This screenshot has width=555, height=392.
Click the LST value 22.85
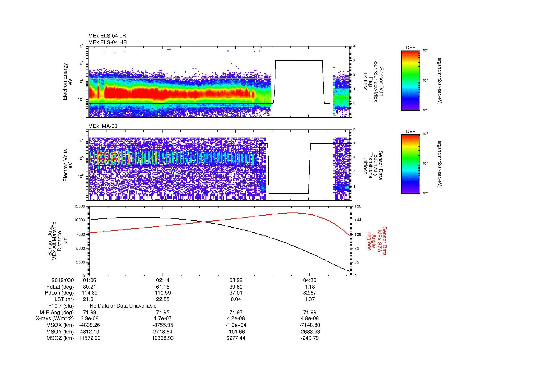click(x=163, y=299)
